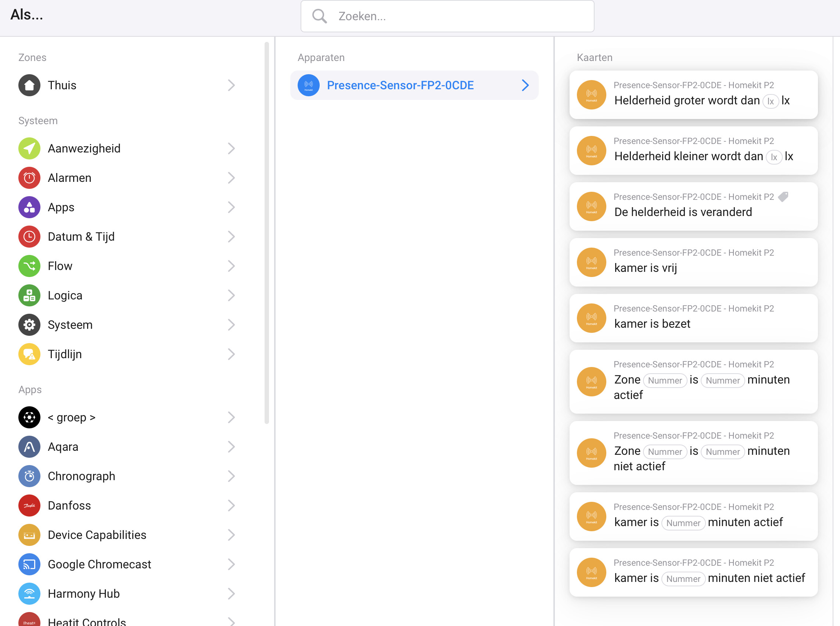The width and height of the screenshot is (840, 626).
Task: Click the Thuis home zone icon
Action: tap(29, 85)
